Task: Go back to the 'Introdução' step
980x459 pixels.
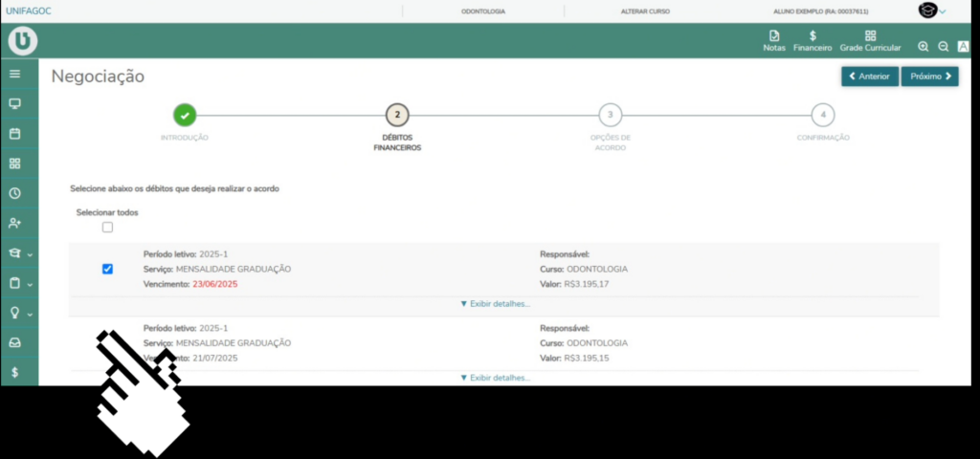Action: click(185, 116)
